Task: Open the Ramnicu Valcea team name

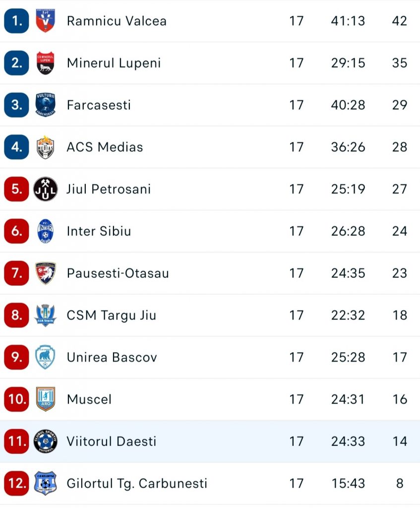Action: coord(117,21)
